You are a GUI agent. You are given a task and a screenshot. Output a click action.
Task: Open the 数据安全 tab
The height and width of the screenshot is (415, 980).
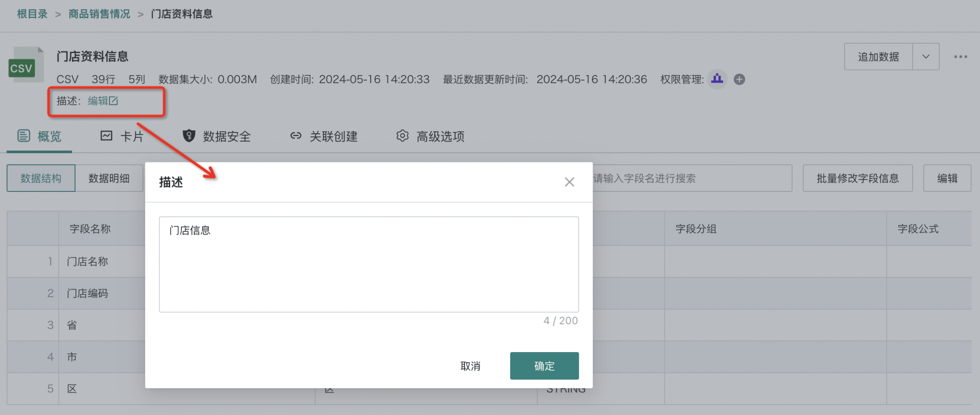pyautogui.click(x=217, y=136)
